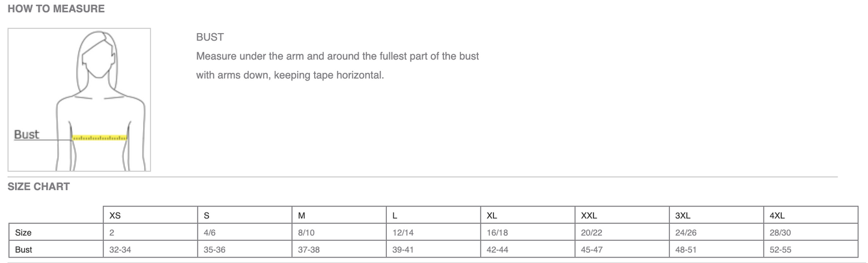The width and height of the screenshot is (868, 263).
Task: Select the M column header
Action: pyautogui.click(x=302, y=215)
